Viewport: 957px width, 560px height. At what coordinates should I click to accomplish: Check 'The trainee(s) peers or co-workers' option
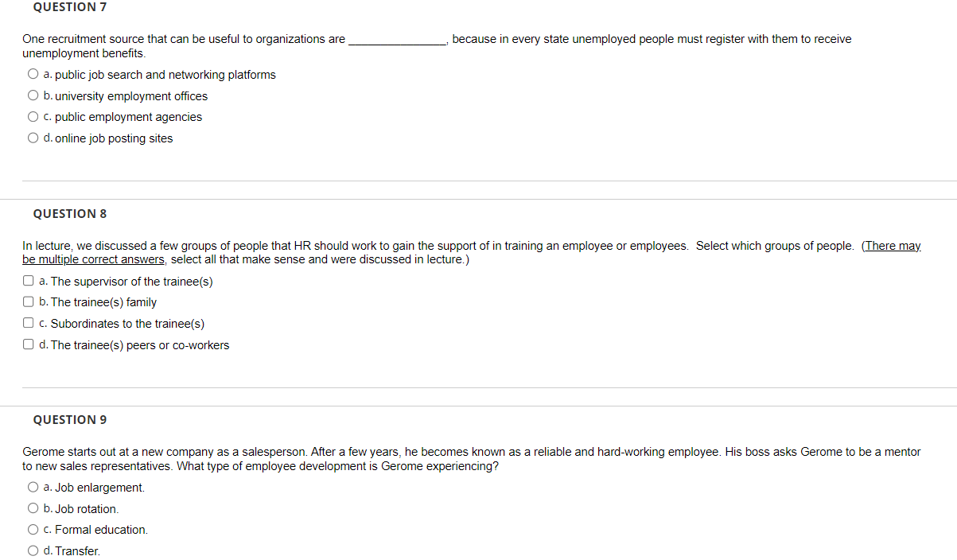pyautogui.click(x=27, y=343)
